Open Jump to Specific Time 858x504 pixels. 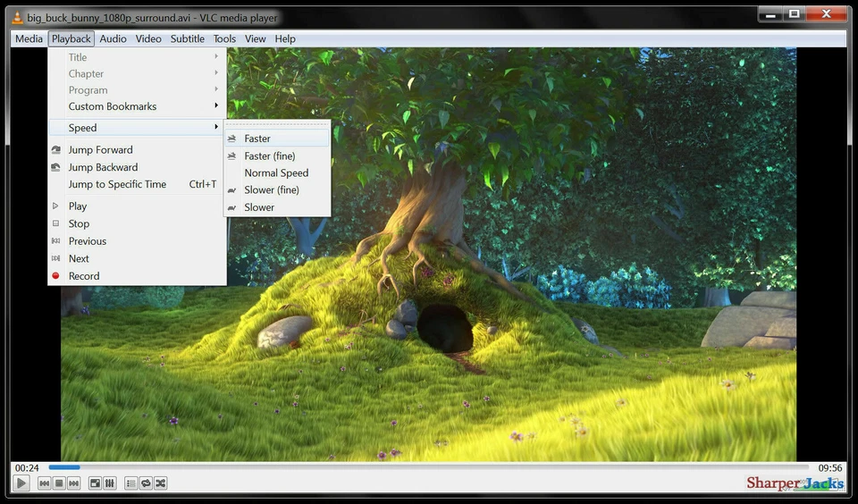(x=138, y=184)
